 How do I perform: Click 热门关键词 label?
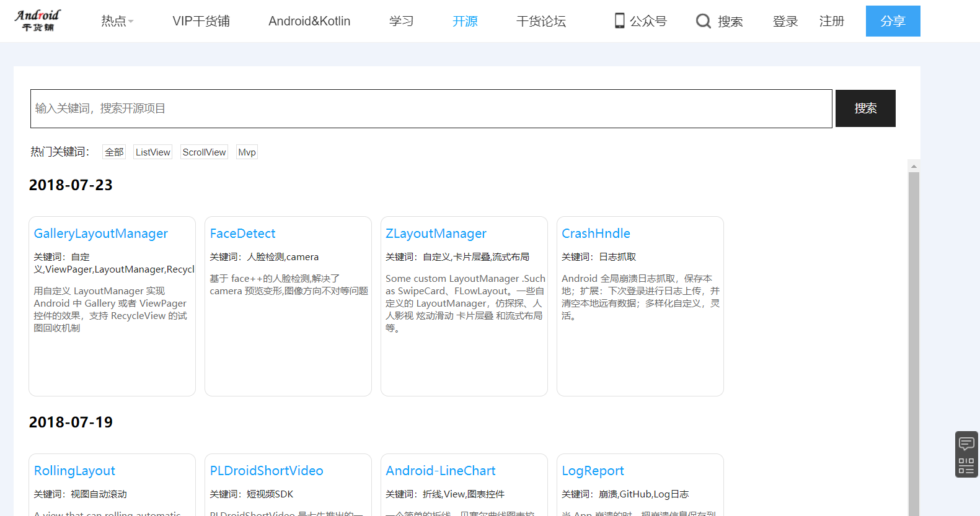click(x=60, y=152)
